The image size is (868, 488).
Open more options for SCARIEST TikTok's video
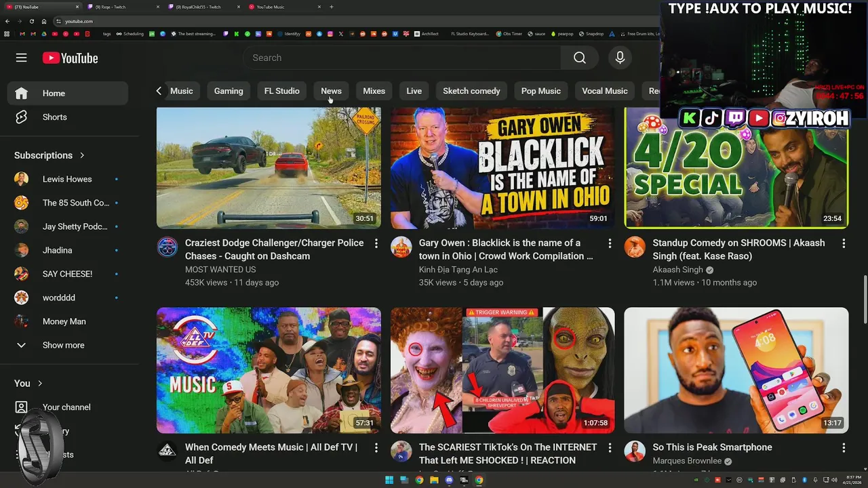(x=610, y=448)
